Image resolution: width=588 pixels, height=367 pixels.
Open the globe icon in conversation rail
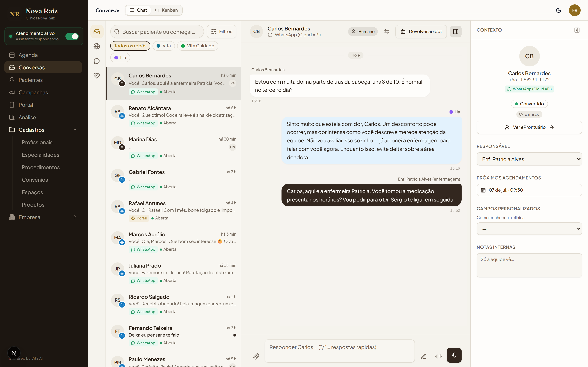pos(97,46)
